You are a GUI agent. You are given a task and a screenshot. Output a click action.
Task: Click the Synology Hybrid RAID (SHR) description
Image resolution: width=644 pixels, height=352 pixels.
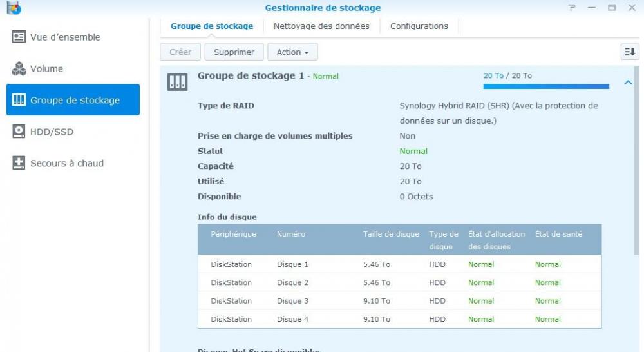click(x=498, y=113)
